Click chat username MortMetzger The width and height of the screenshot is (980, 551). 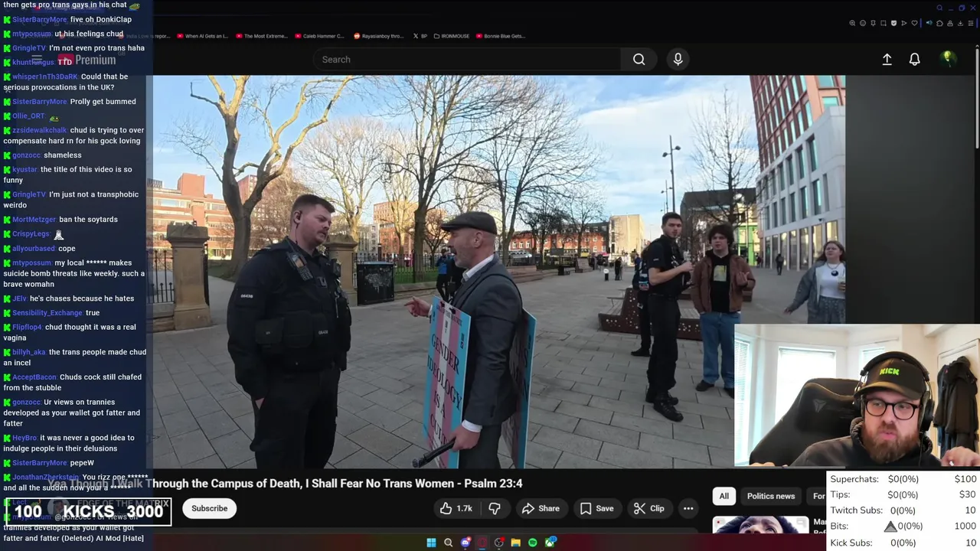(34, 220)
